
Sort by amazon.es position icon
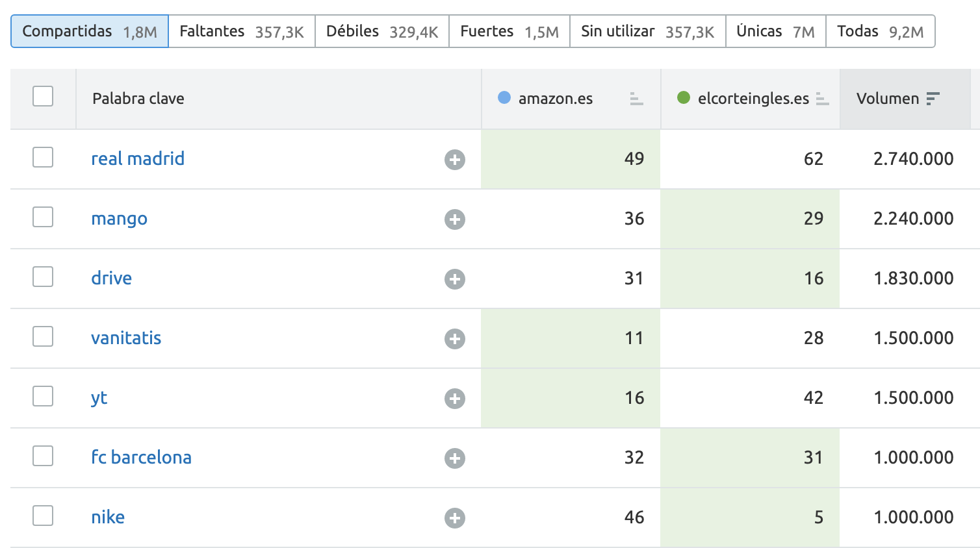pyautogui.click(x=637, y=99)
